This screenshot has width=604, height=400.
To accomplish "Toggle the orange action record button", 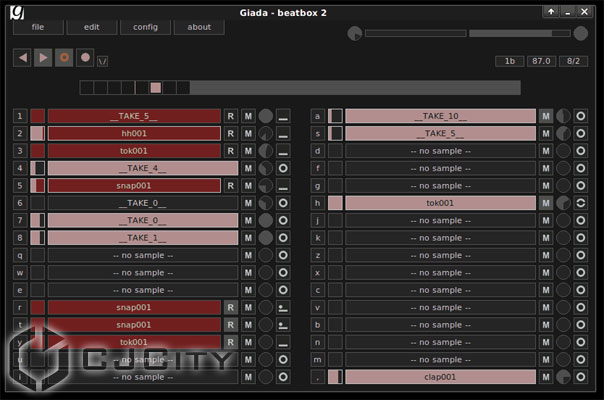I will click(x=64, y=58).
